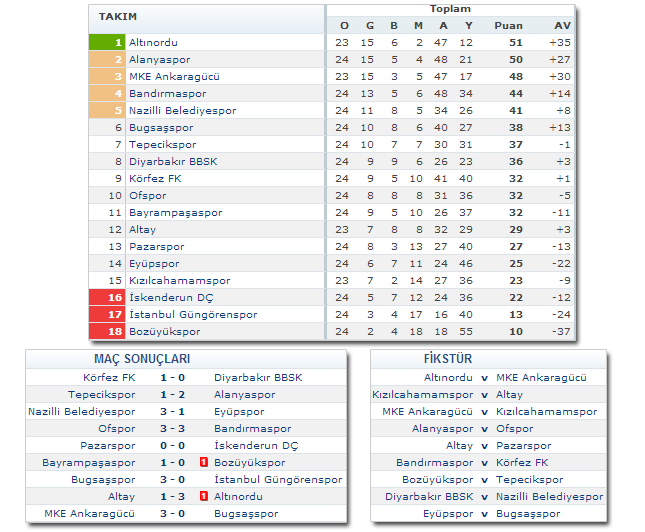Open the Altınordu v MKE Ankaragücü fixture

tap(484, 377)
